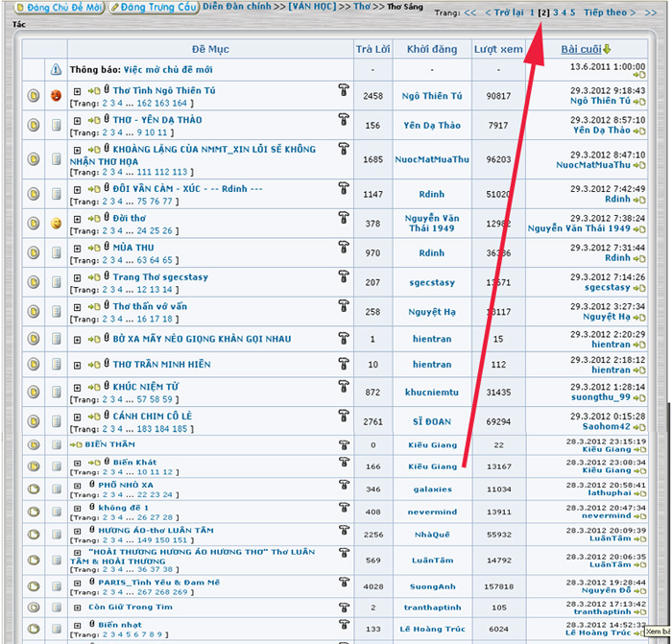Screen dimensions: 672x644
Task: Expand the không đề 1 topic
Action: (77, 508)
